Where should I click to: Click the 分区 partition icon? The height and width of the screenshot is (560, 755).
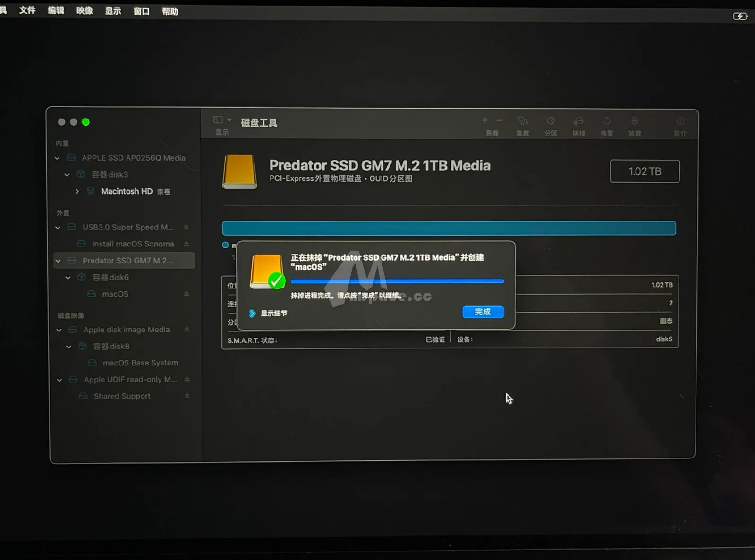551,121
